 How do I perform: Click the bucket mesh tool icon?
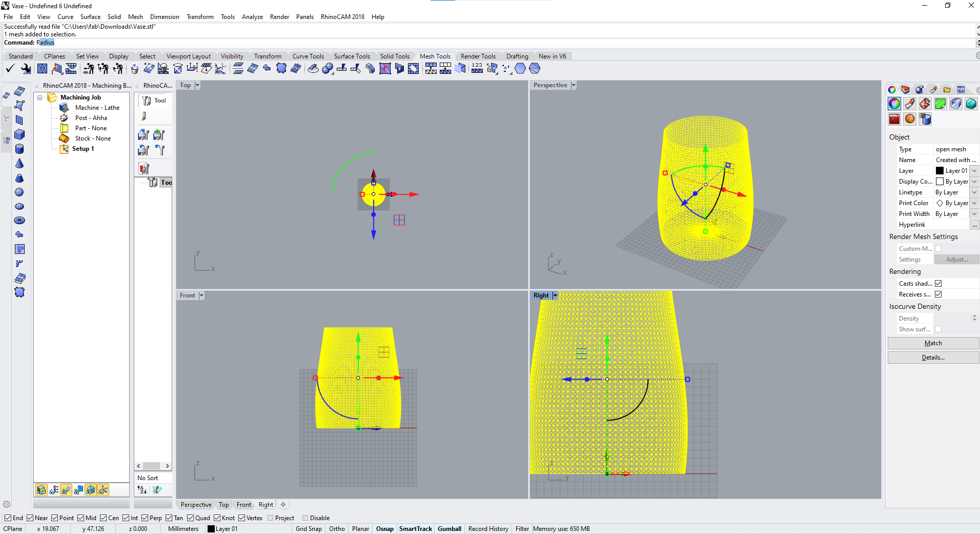pyautogui.click(x=134, y=68)
